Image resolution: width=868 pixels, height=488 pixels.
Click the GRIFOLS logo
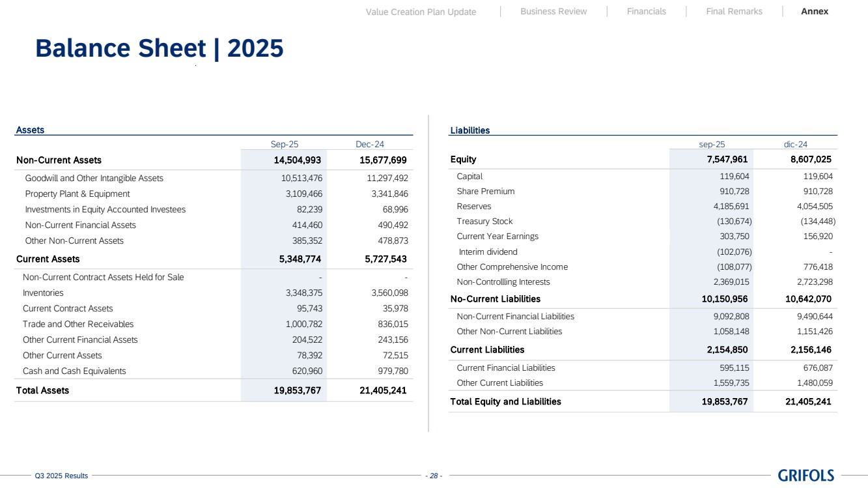[x=805, y=476]
